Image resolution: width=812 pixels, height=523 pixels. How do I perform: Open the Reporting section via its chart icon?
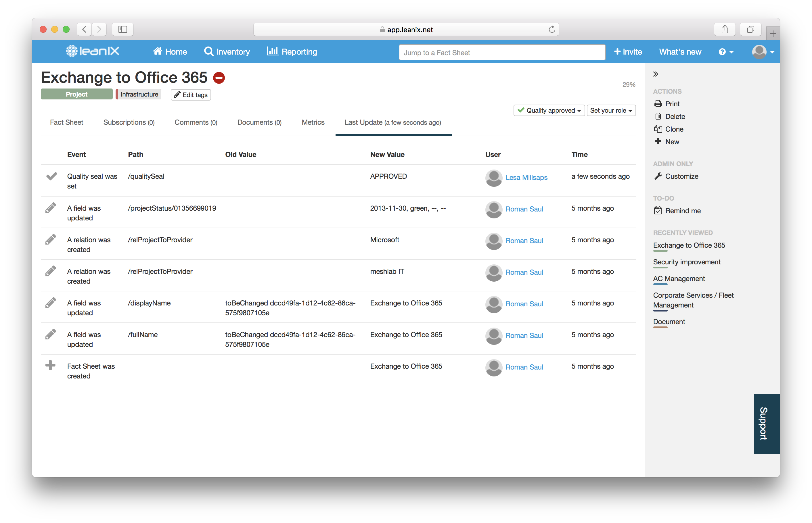[x=273, y=51]
